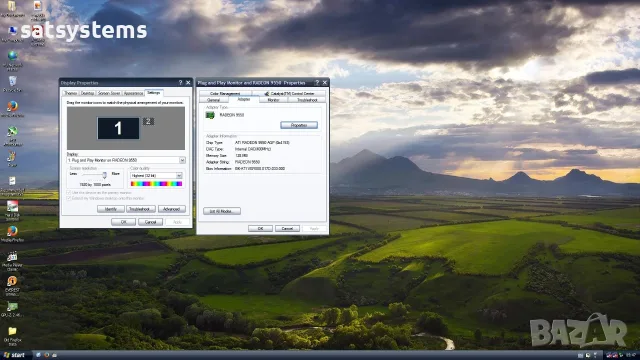
Task: Select the secondary monitor 2 icon
Action: (148, 121)
